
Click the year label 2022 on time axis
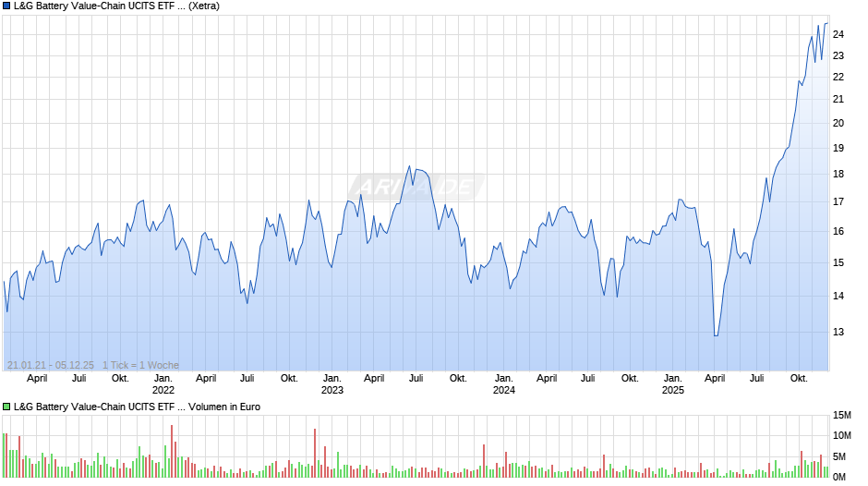pyautogui.click(x=163, y=390)
